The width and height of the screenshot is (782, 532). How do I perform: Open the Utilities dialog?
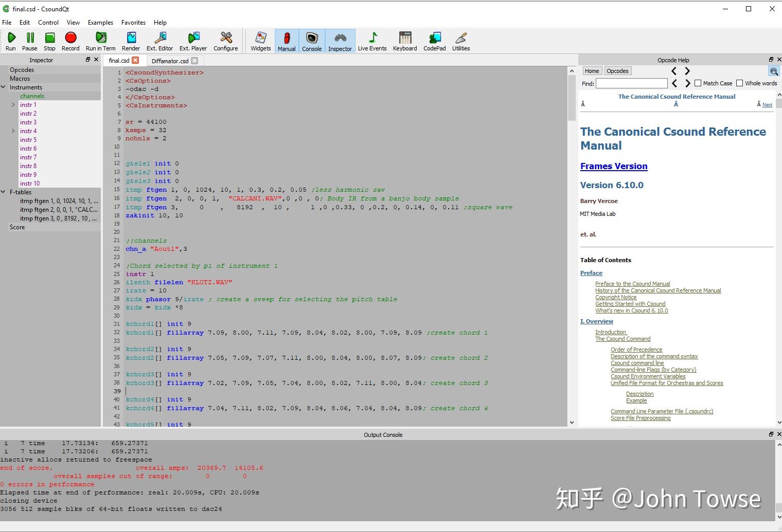461,41
